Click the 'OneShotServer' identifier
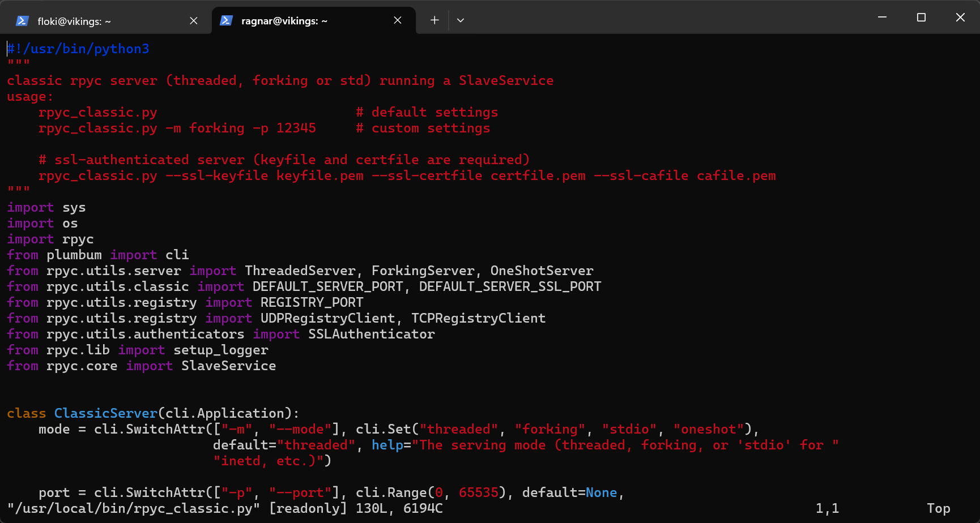980x523 pixels. coord(542,271)
